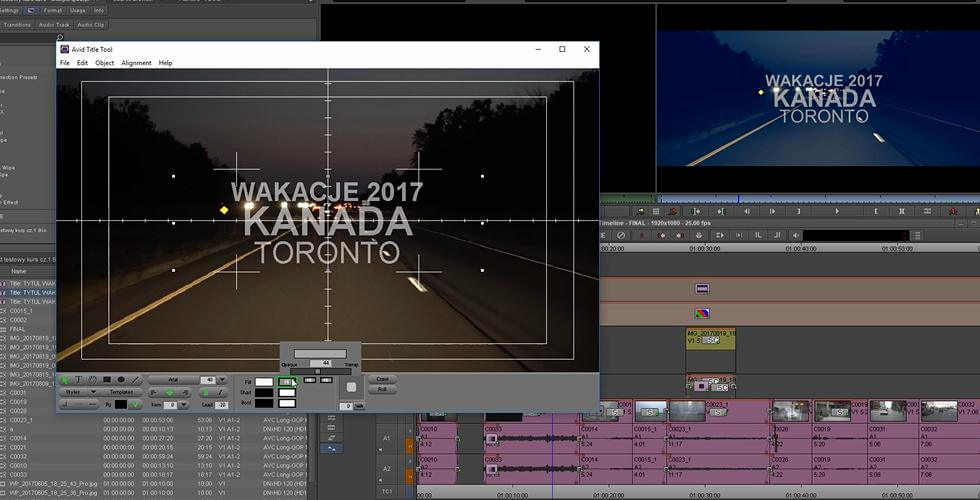Click the Bord color swatch

pos(264,403)
